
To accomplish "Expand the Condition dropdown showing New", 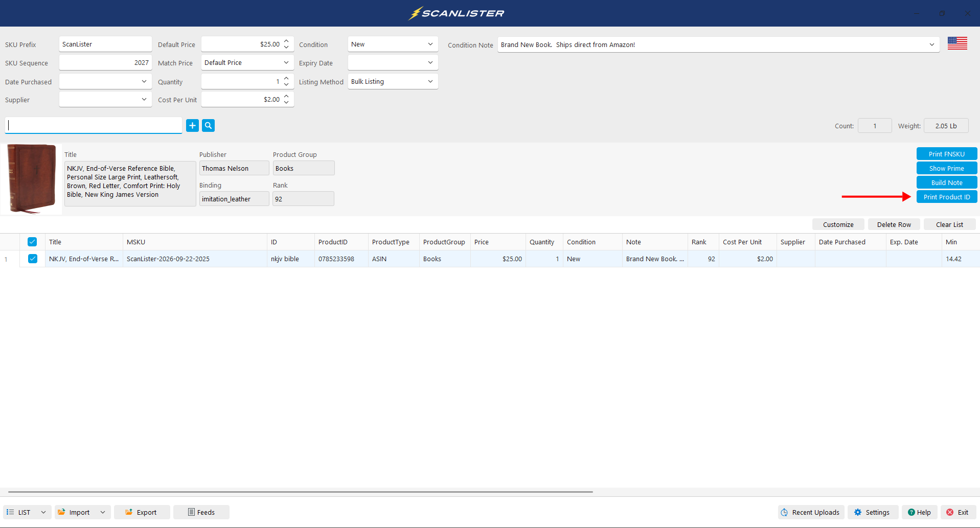I will point(393,44).
